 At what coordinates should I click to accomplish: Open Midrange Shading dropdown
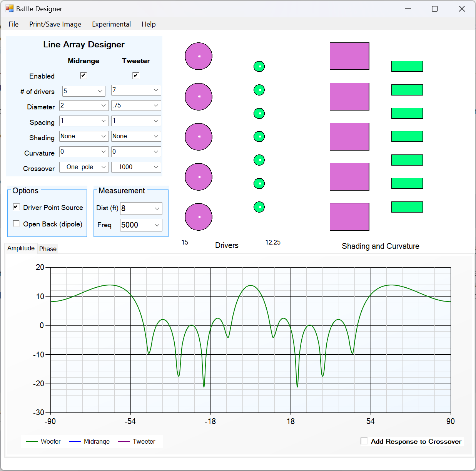[x=84, y=136]
